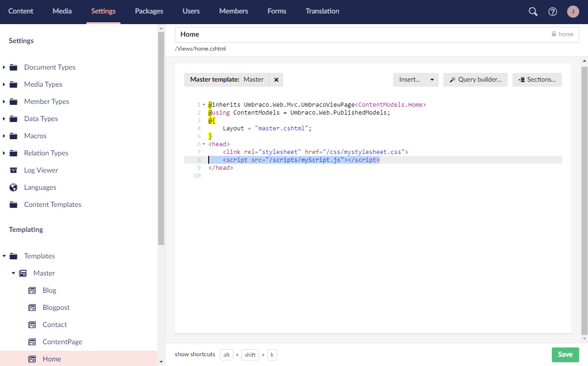
Task: Open the help question mark icon
Action: point(553,12)
